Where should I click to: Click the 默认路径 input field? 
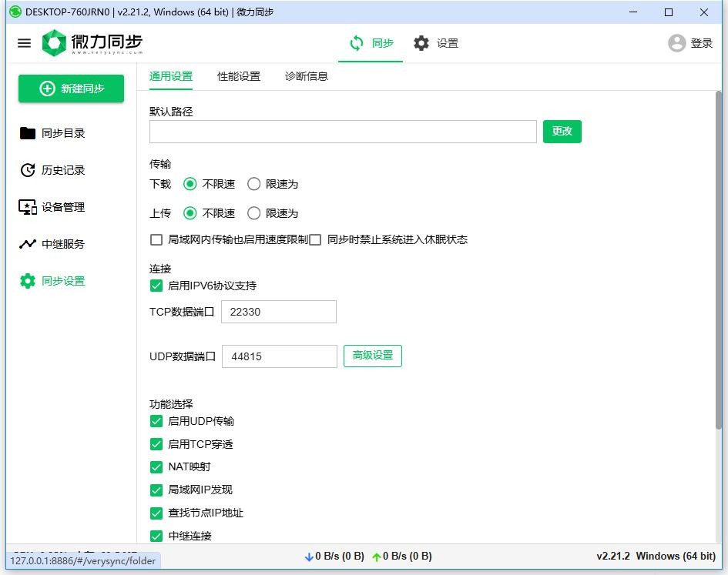pyautogui.click(x=343, y=132)
